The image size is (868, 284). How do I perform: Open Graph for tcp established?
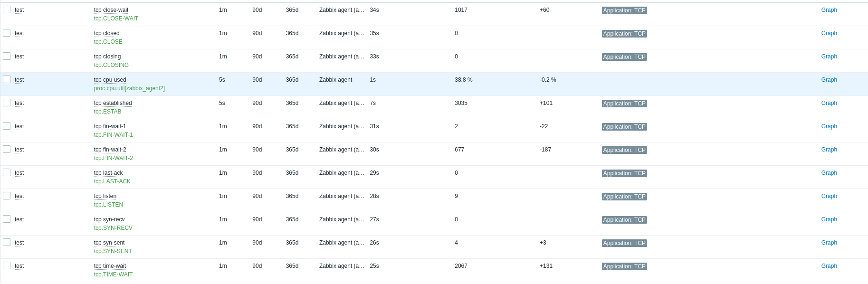tap(829, 103)
